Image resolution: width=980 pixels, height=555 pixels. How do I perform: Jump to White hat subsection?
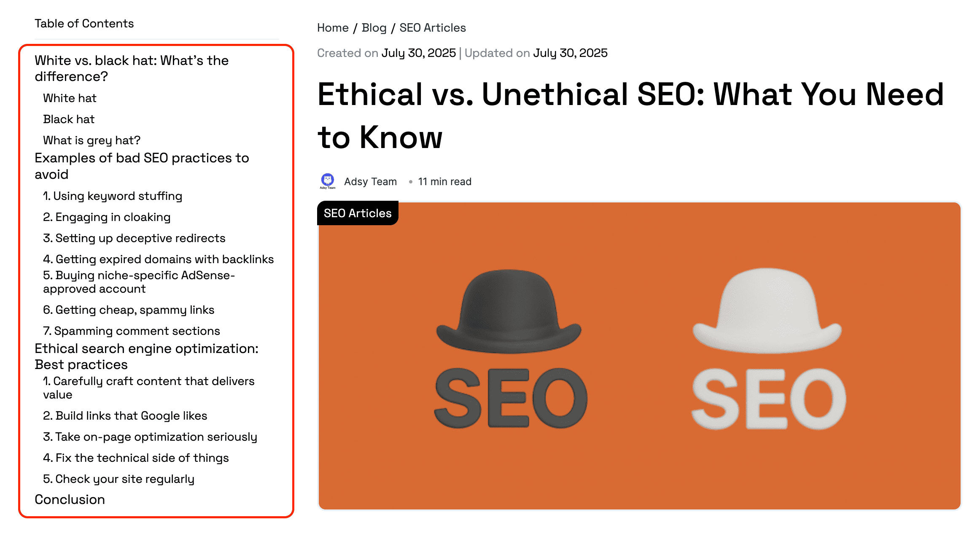point(70,98)
